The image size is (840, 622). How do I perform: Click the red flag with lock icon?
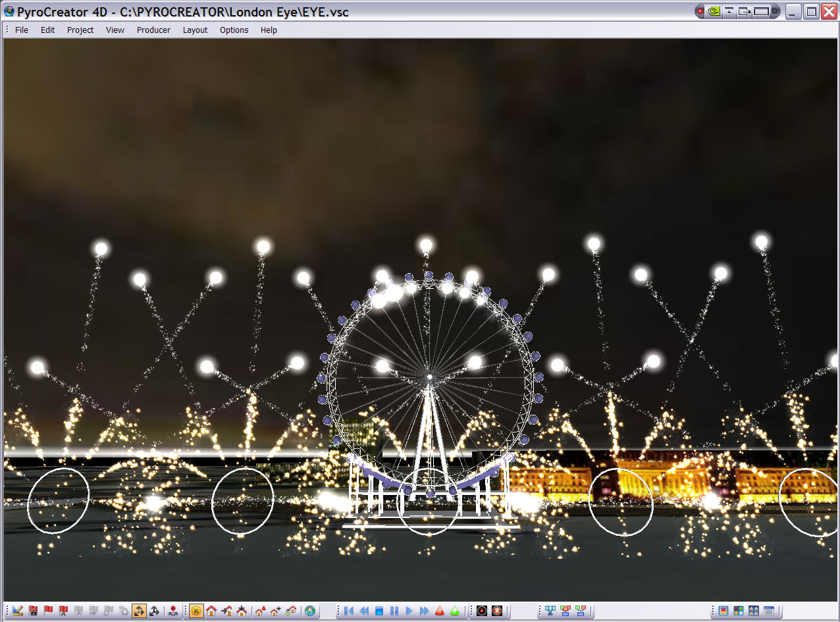coord(33,611)
